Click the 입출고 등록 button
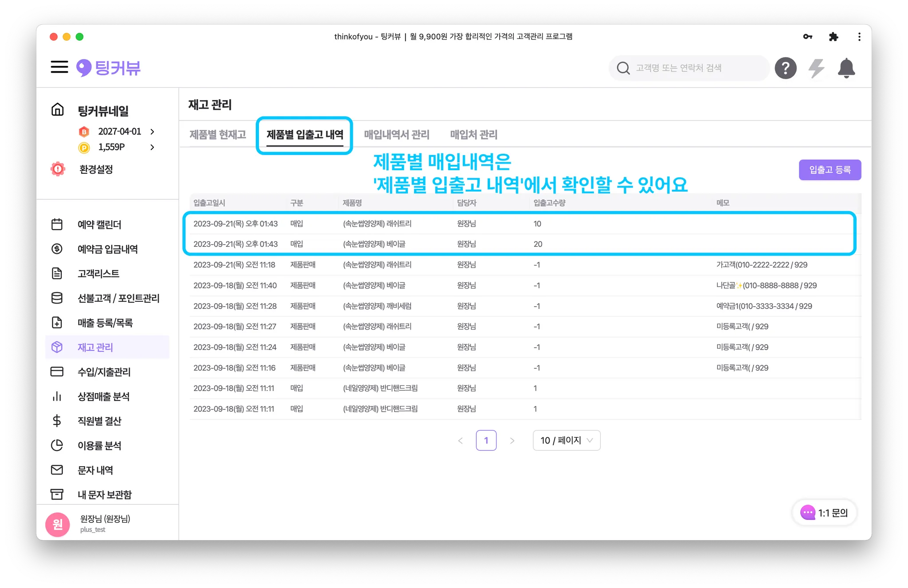This screenshot has width=908, height=588. point(830,170)
